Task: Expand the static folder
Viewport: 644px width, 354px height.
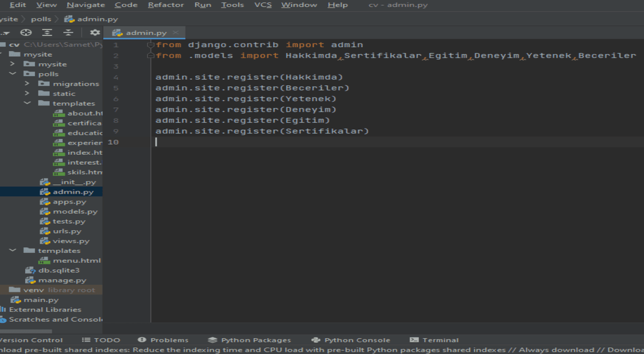Action: coord(27,93)
